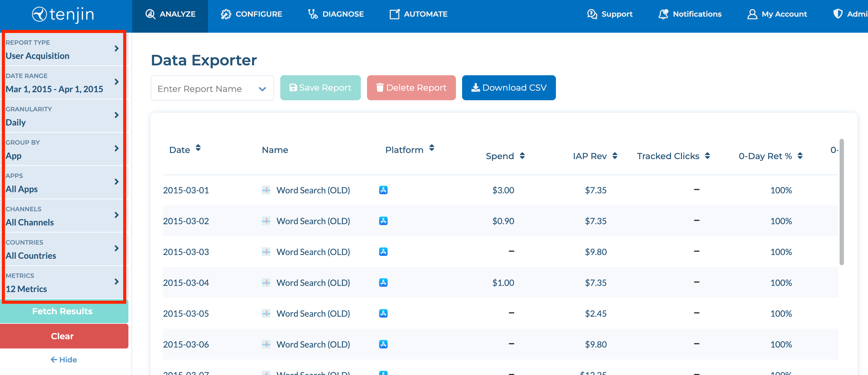
Task: Sort table by Date column arrows
Action: pos(198,148)
